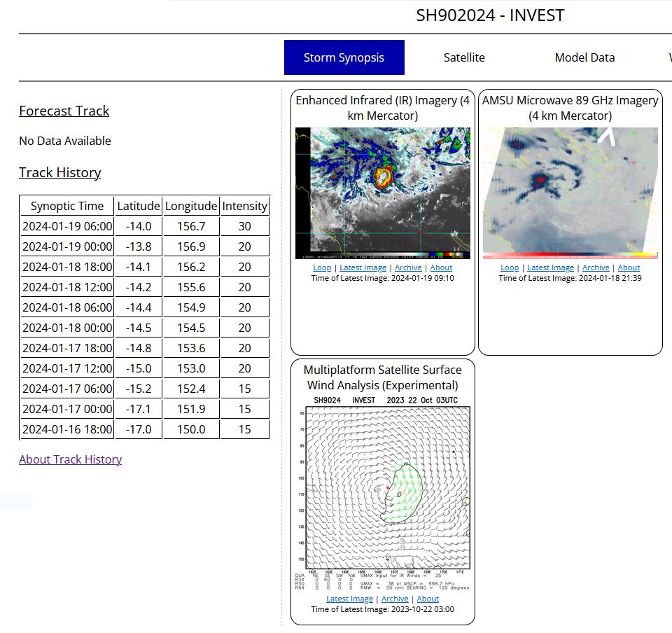672x633 pixels.
Task: Click the AMSU Microwave 89 GHz Imagery title
Action: click(x=570, y=108)
